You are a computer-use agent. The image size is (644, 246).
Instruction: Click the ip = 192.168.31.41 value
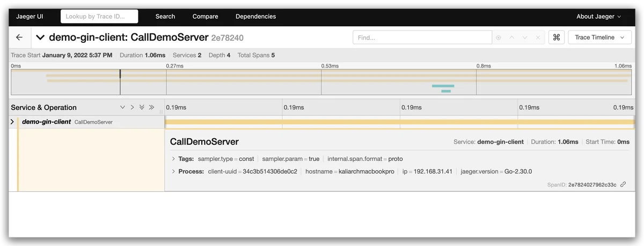(x=427, y=172)
